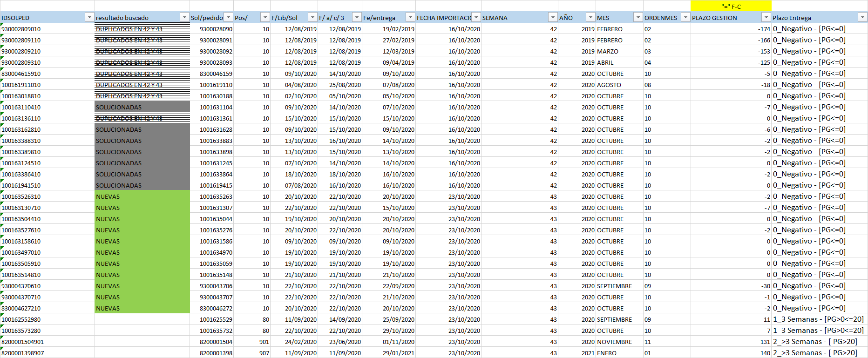868x358 pixels.
Task: Open the IDSOLPED column filter dropdown
Action: (x=89, y=17)
